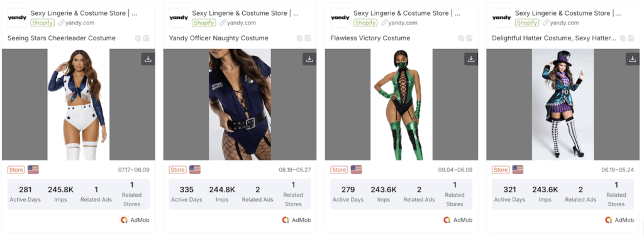Open the Flawless Victory Costume product image

[x=401, y=104]
